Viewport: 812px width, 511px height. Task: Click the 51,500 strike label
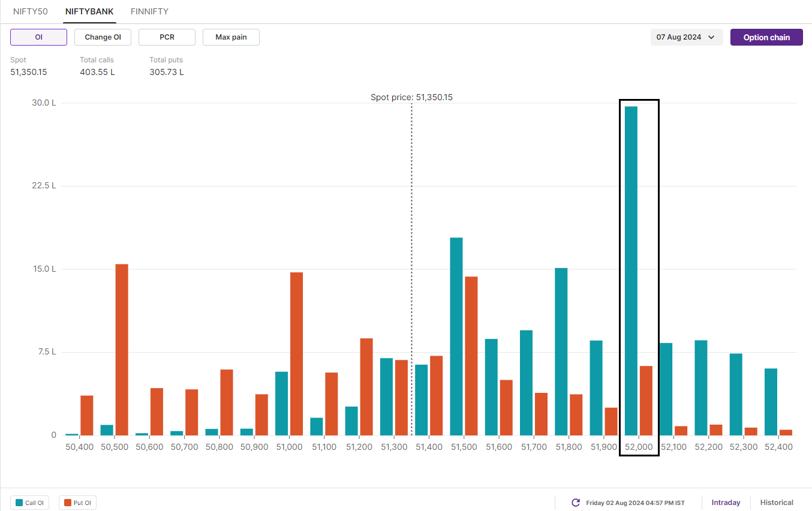[464, 447]
